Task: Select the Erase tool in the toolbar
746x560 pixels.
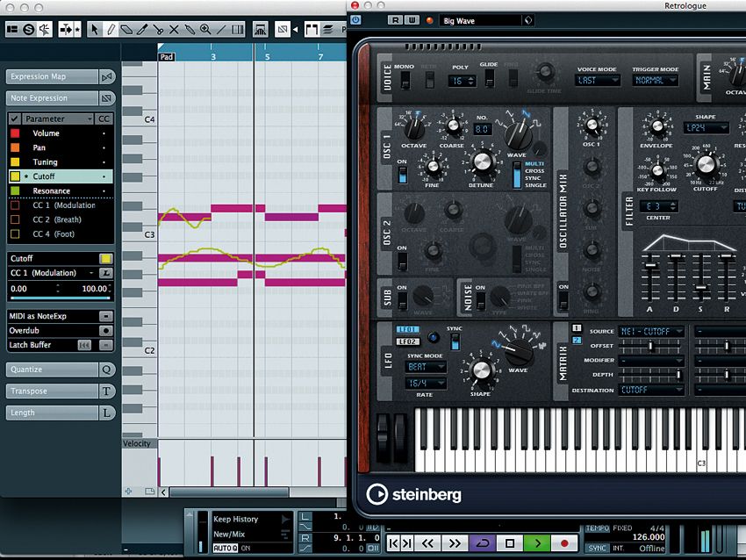Action: [x=127, y=28]
